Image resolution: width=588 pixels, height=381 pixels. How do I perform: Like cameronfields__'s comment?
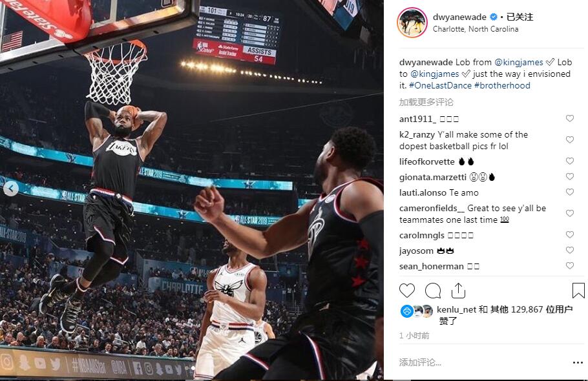[x=570, y=214]
